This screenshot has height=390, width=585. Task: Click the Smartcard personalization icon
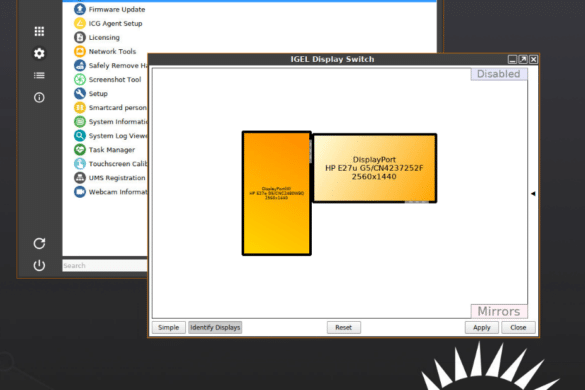pyautogui.click(x=79, y=107)
